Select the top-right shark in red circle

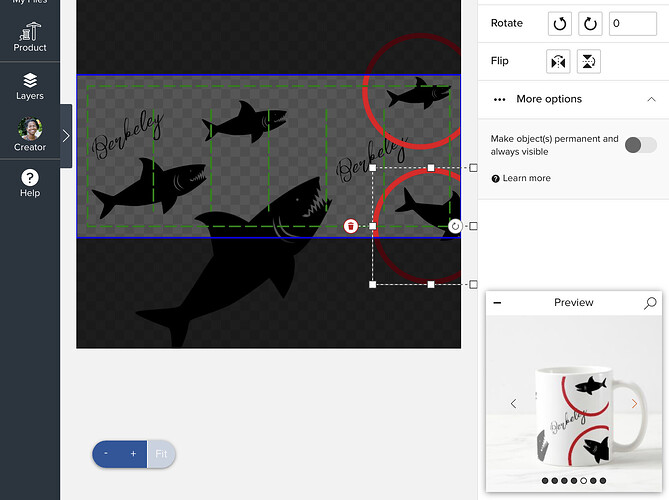pos(419,93)
